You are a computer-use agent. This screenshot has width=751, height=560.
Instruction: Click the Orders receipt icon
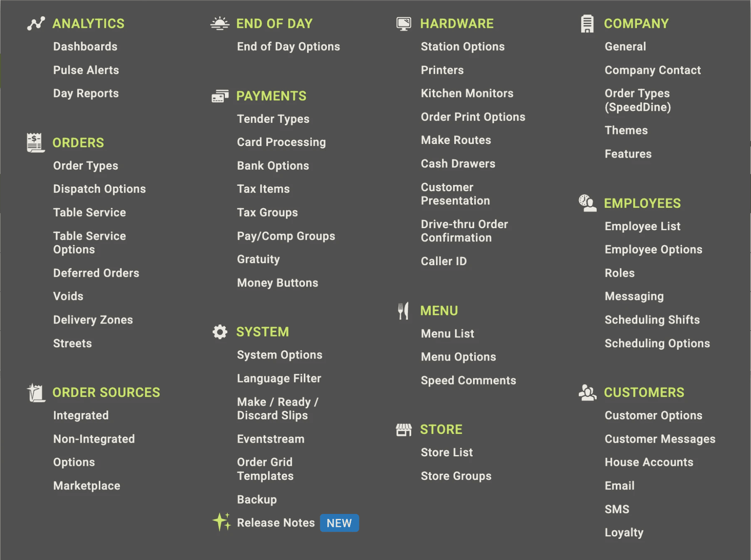36,143
